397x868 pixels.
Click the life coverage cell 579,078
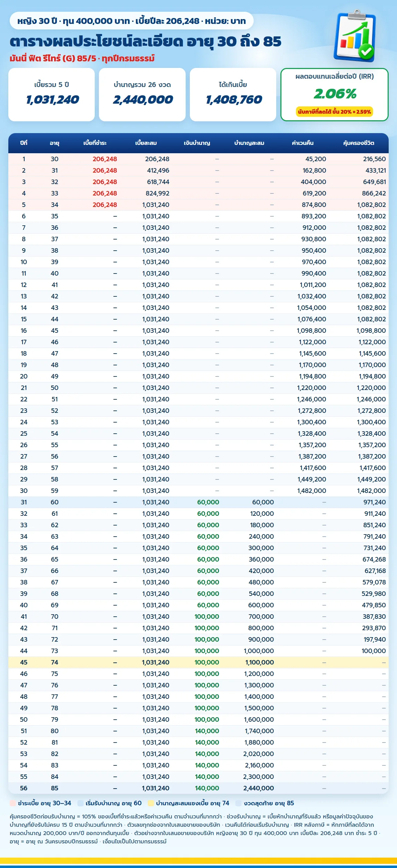click(x=374, y=582)
